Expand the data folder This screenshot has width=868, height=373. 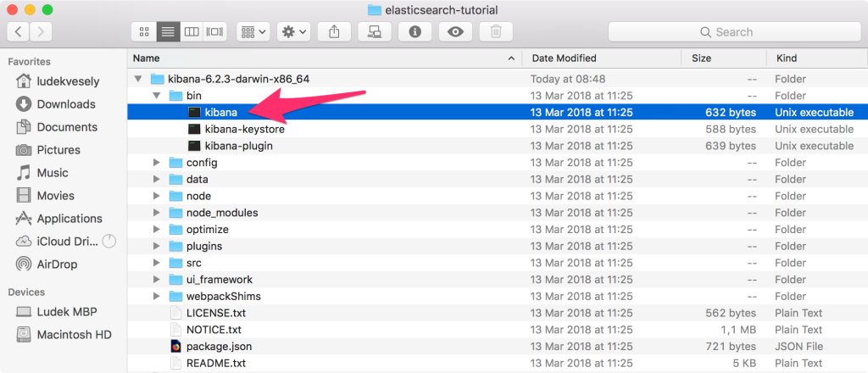click(157, 180)
